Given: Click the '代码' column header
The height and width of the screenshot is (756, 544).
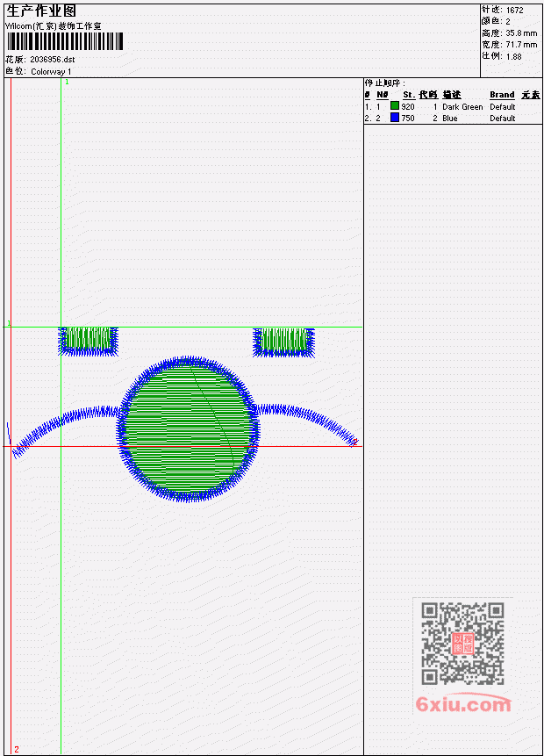Looking at the screenshot, I should [x=428, y=95].
